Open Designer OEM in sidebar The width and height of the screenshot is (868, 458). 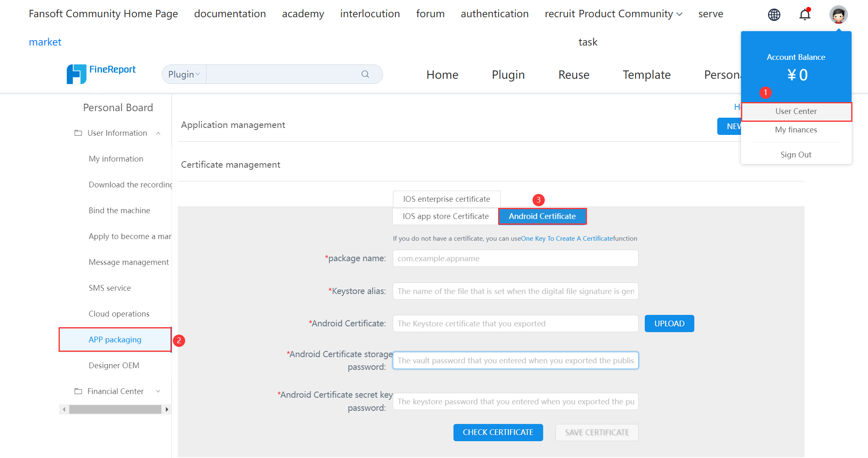pos(114,365)
